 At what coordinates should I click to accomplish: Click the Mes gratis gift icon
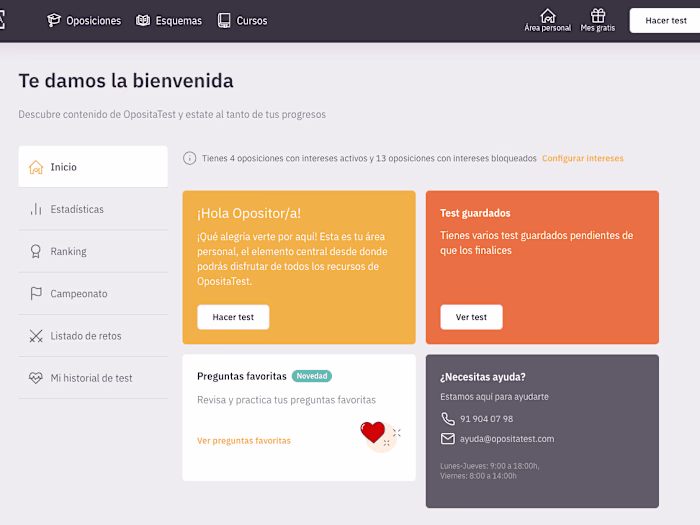pyautogui.click(x=598, y=15)
